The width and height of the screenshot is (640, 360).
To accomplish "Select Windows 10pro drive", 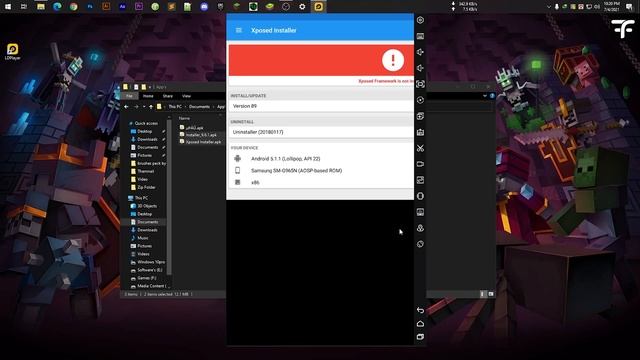I will (x=151, y=262).
